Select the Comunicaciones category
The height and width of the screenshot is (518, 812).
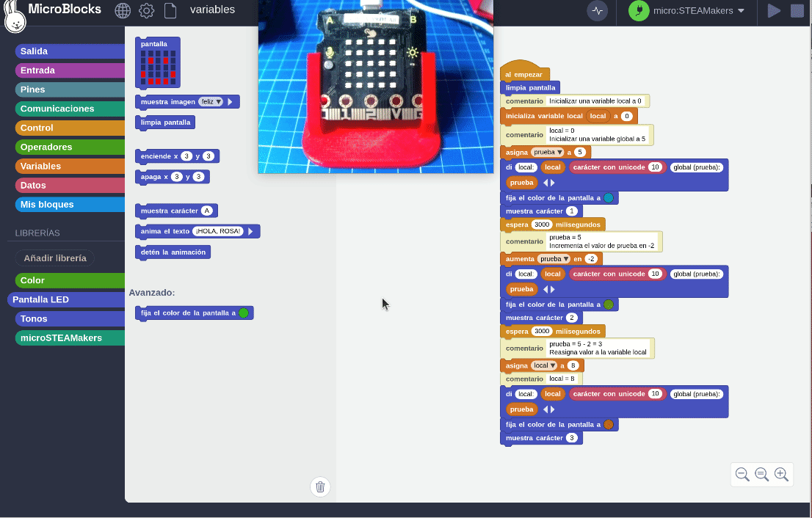[70, 109]
